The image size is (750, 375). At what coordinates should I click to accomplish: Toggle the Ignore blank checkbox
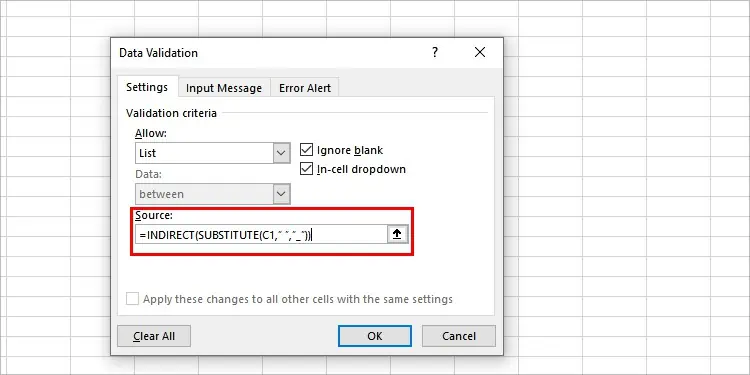[306, 150]
